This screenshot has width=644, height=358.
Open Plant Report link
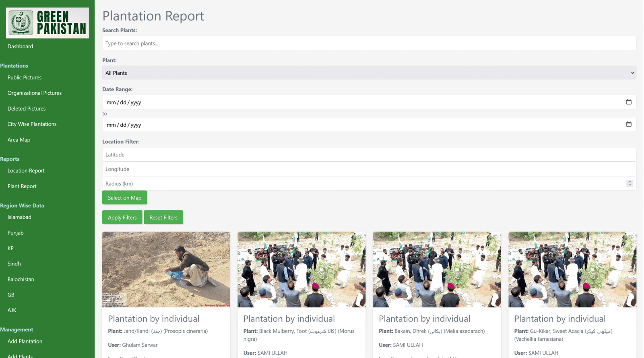point(22,186)
